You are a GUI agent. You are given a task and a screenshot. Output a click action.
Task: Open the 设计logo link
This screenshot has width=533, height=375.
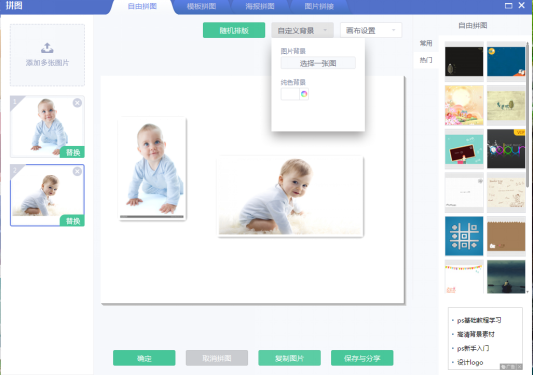click(x=470, y=362)
